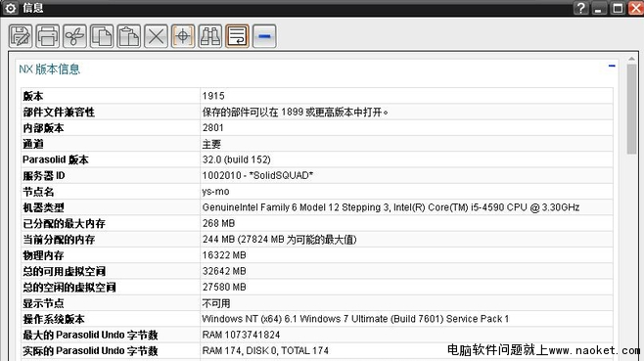Click the 机器类型 row label
This screenshot has width=644, height=361.
click(x=43, y=207)
